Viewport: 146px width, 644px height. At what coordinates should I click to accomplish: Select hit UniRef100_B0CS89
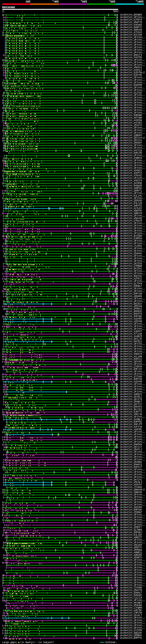131,35
